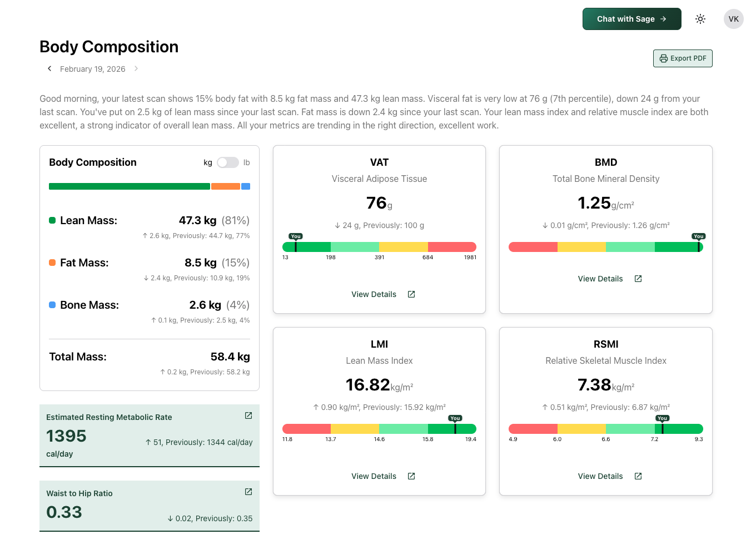Open Resting Metabolic Rate external link icon

pos(248,416)
